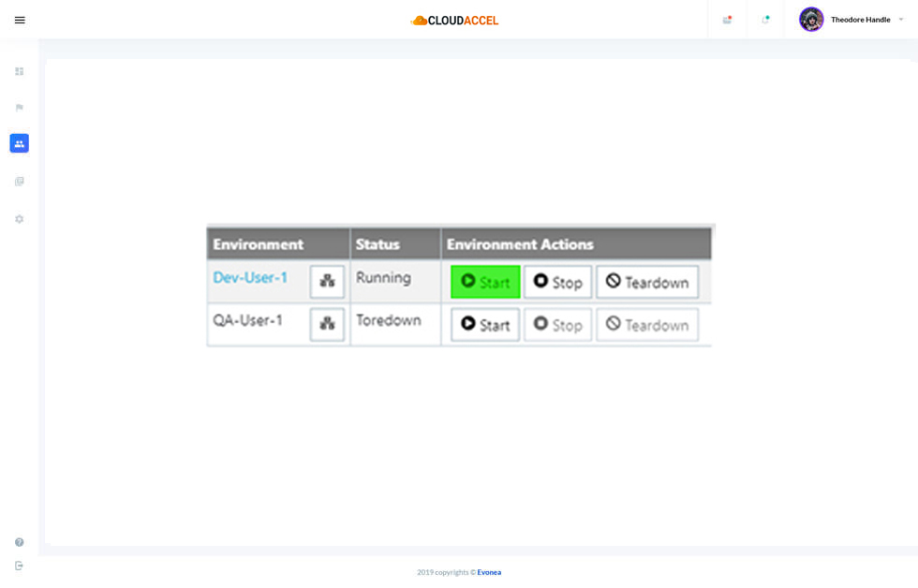Open the hamburger menu in the header
The width and height of the screenshot is (918, 588).
(20, 20)
